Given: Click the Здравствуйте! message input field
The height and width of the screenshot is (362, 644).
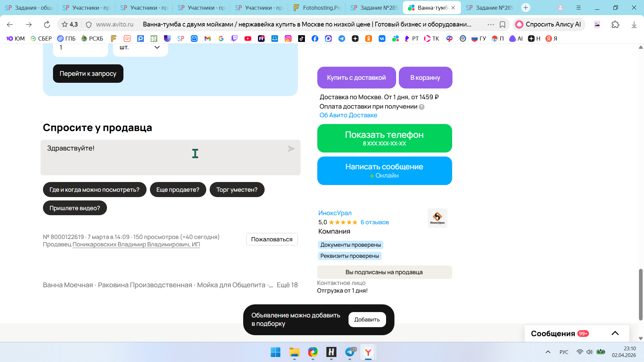Looking at the screenshot, I should pos(161,158).
